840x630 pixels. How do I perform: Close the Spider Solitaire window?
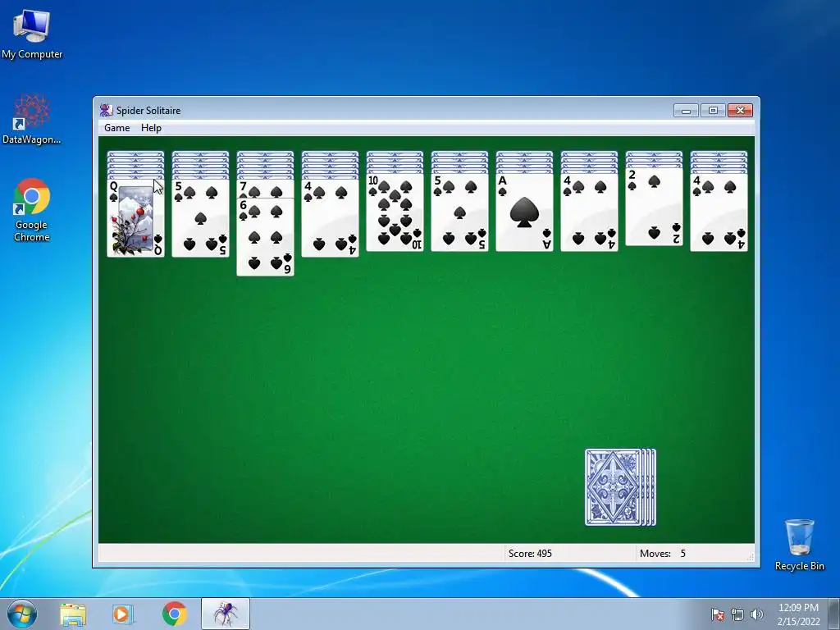pos(741,111)
